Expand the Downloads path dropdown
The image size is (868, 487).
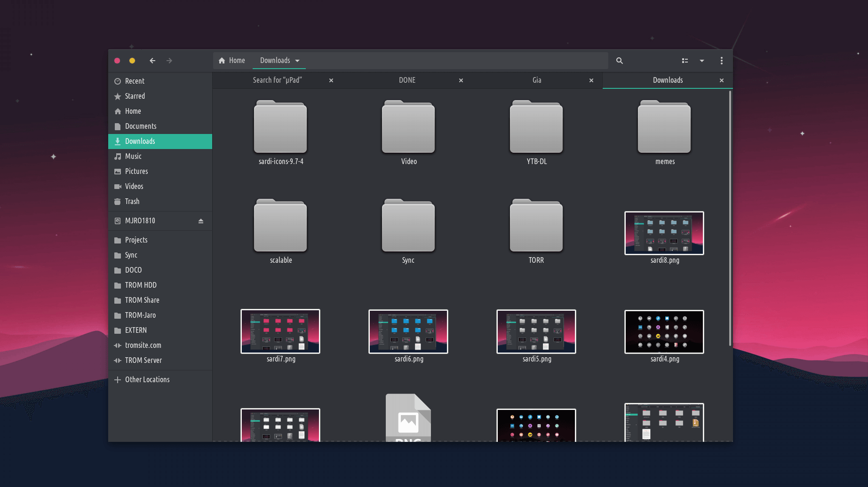297,61
